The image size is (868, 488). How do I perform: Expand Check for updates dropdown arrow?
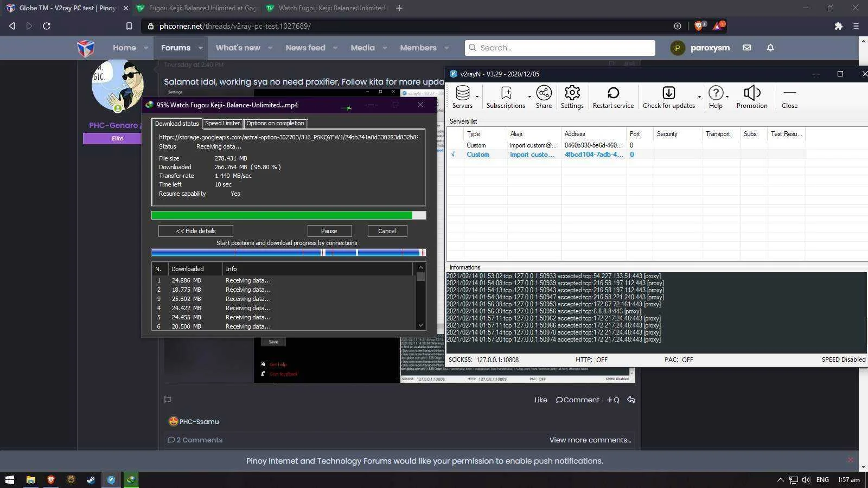699,97
